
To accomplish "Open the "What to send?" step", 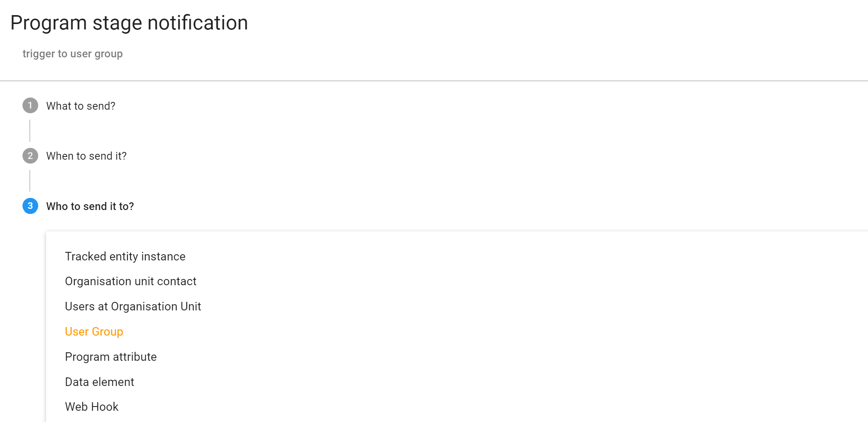I will pyautogui.click(x=81, y=106).
